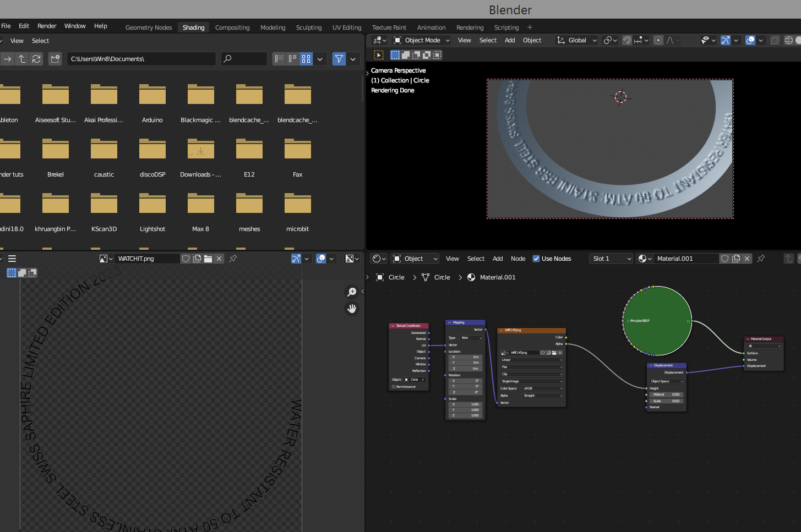Create a new copy of Material.001
The height and width of the screenshot is (532, 801).
tap(736, 259)
